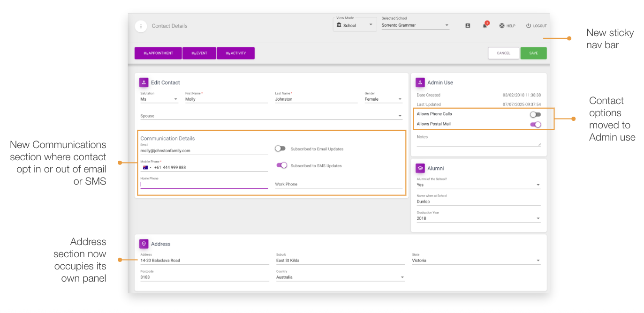Disable Allows Postal Mail
644x313 pixels.
click(x=535, y=124)
